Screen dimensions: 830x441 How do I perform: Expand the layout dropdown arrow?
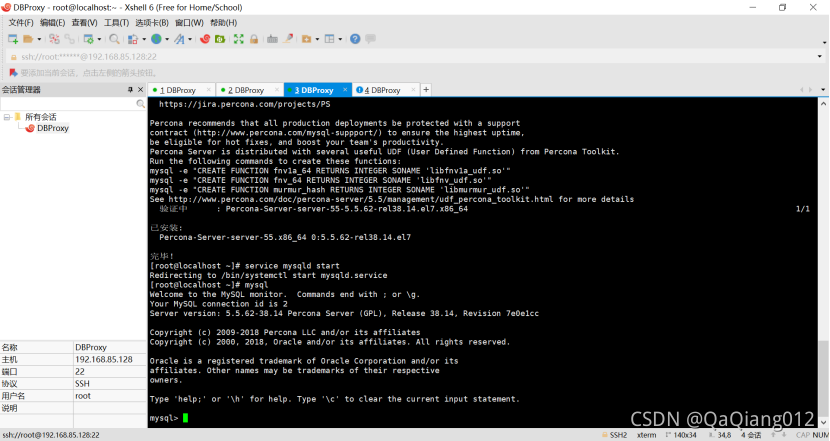tap(340, 39)
